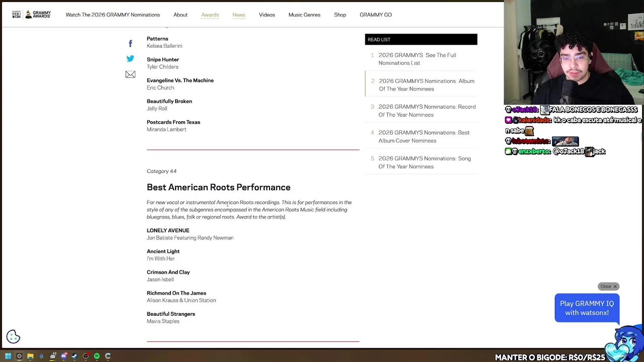
Task: Click artist name 'Kelsea Ballerini'
Action: tap(165, 46)
